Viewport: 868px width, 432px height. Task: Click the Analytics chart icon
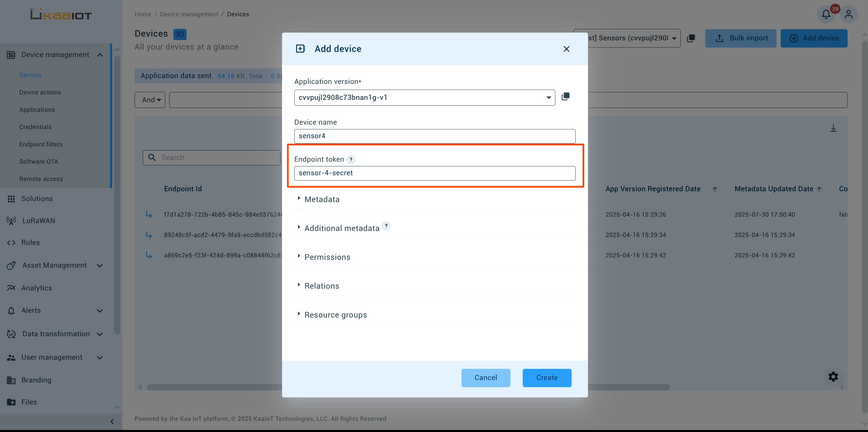tap(11, 288)
